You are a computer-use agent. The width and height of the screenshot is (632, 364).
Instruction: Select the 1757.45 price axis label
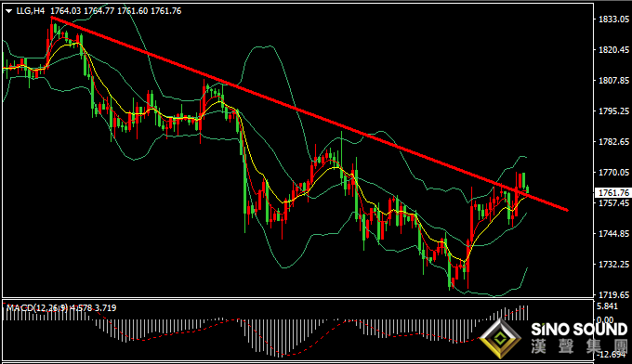[x=613, y=202]
